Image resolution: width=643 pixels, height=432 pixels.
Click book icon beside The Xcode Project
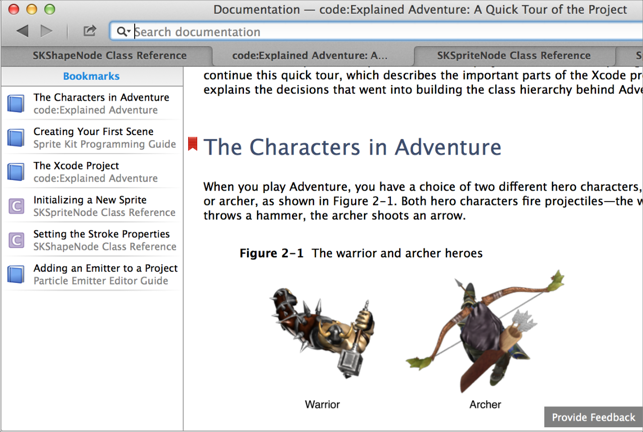(x=16, y=171)
